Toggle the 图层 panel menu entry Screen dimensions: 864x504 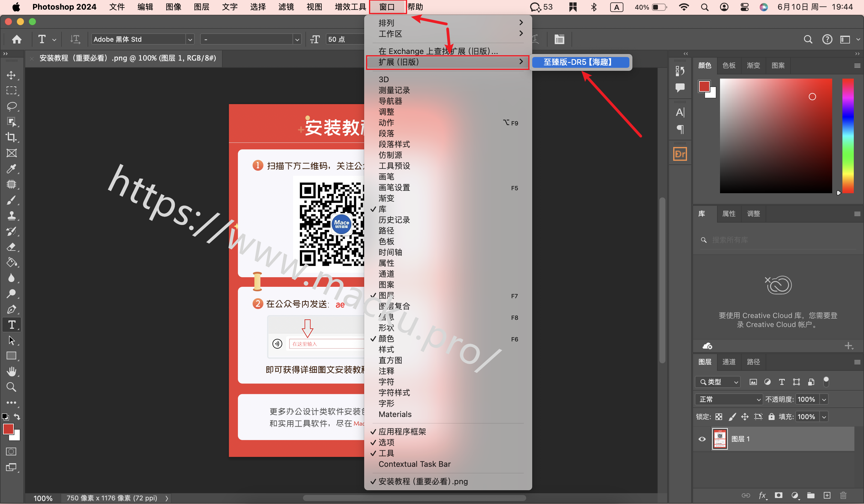click(x=448, y=295)
